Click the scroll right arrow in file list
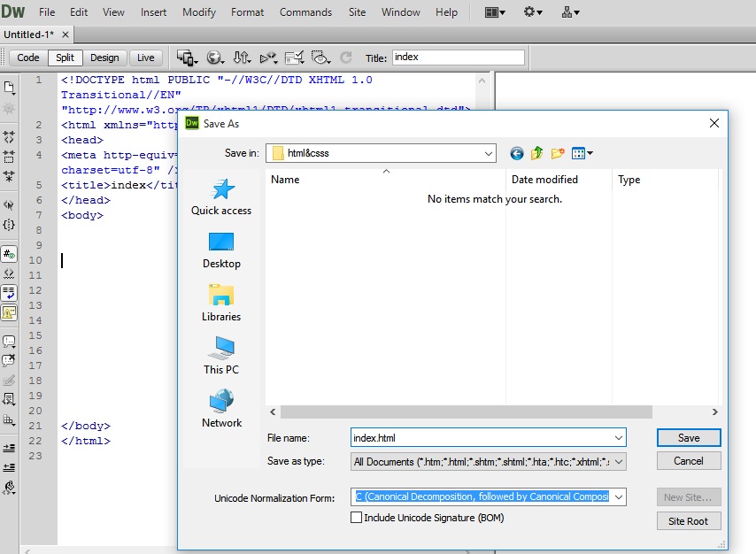The image size is (756, 554). coord(714,412)
